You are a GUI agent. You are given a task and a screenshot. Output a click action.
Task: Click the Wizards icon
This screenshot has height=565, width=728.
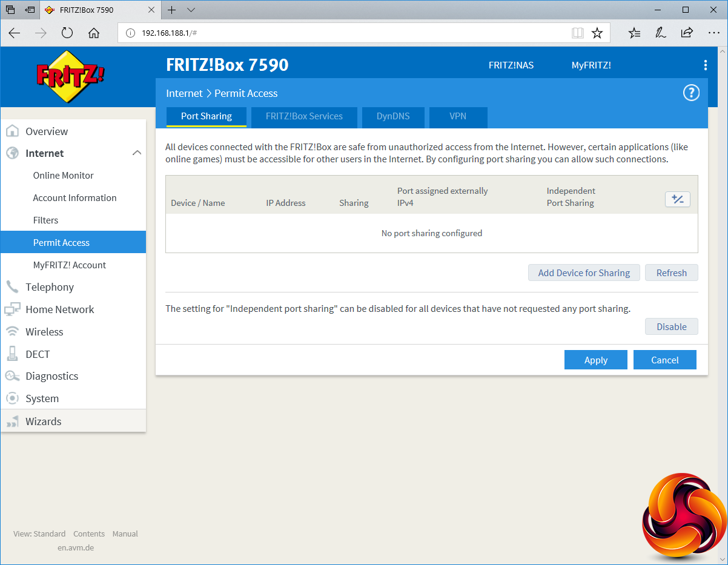coord(12,421)
